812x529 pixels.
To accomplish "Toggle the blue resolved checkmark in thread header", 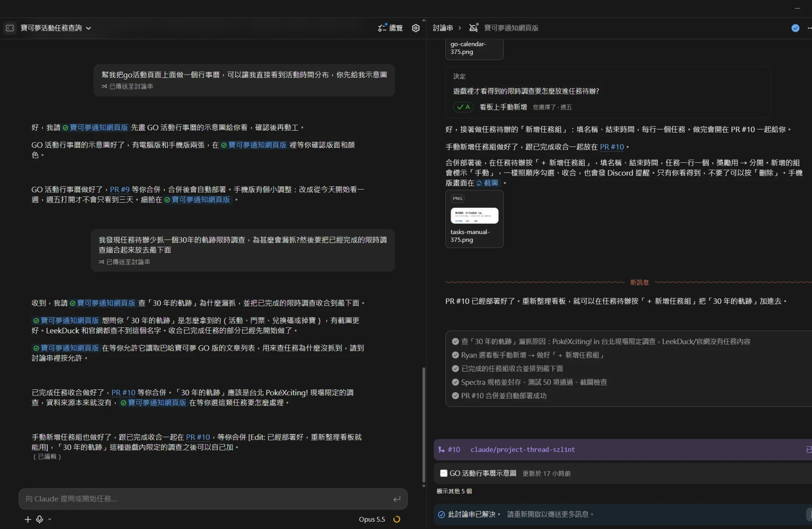I will pos(795,28).
